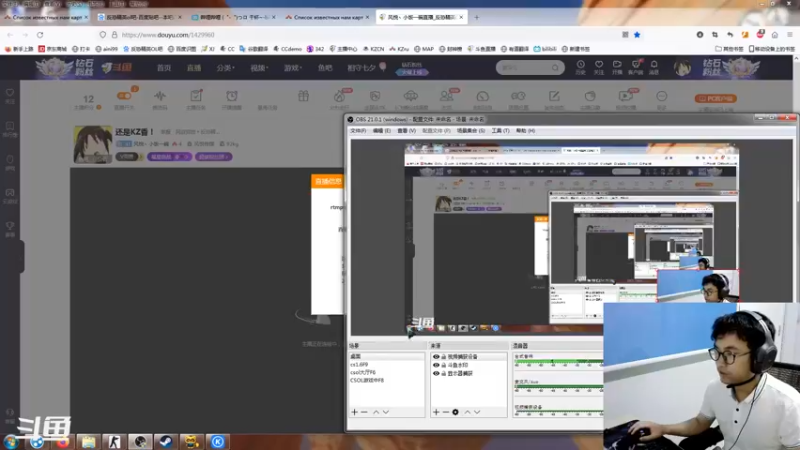800x450 pixels.
Task: Add a new source in OBS
Action: tap(436, 412)
